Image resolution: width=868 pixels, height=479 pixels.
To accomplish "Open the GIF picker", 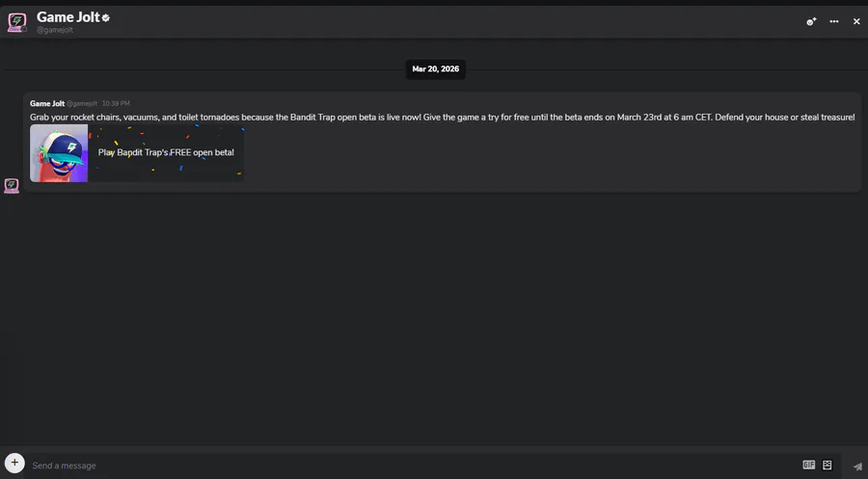I will click(x=809, y=465).
